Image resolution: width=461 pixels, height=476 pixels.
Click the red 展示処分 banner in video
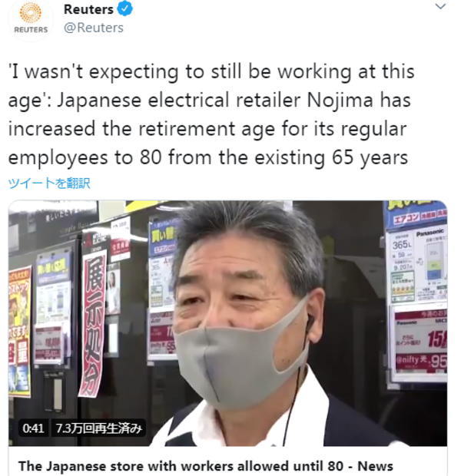[x=93, y=323]
